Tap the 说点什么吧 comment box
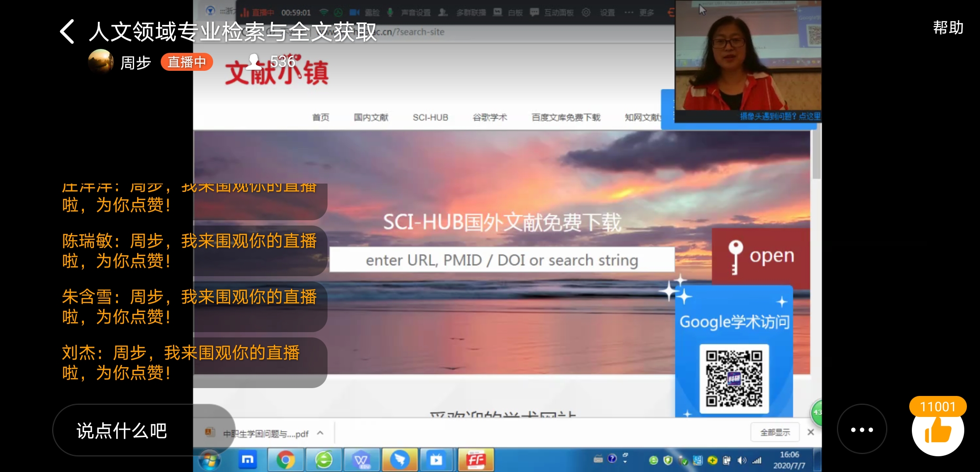Viewport: 980px width, 472px height. pyautogui.click(x=121, y=430)
